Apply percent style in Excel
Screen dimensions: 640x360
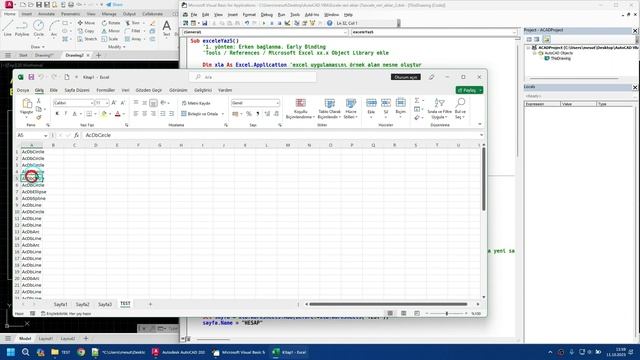click(249, 114)
